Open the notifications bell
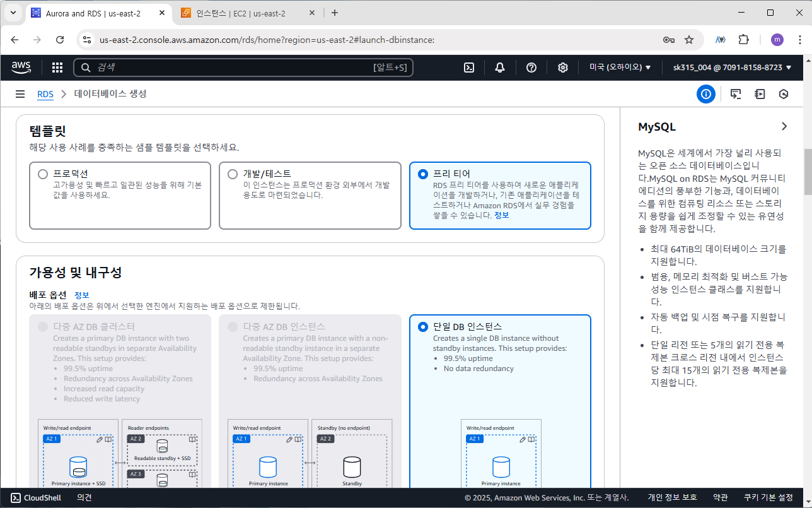The width and height of the screenshot is (812, 508). 500,68
